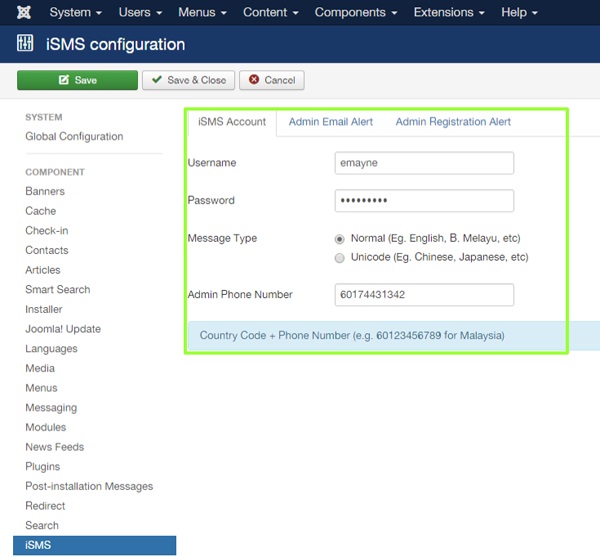Click the Country Code hint text
Image resolution: width=600 pixels, height=557 pixels.
352,336
